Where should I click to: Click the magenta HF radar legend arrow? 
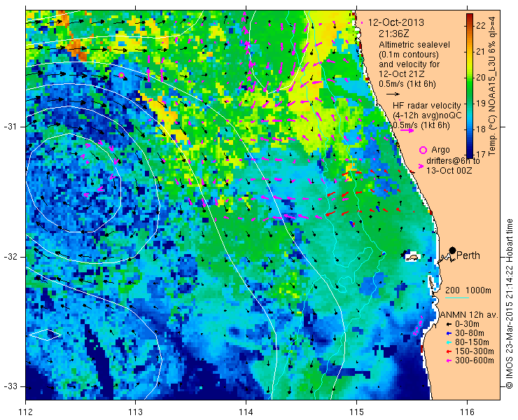pyautogui.click(x=407, y=130)
